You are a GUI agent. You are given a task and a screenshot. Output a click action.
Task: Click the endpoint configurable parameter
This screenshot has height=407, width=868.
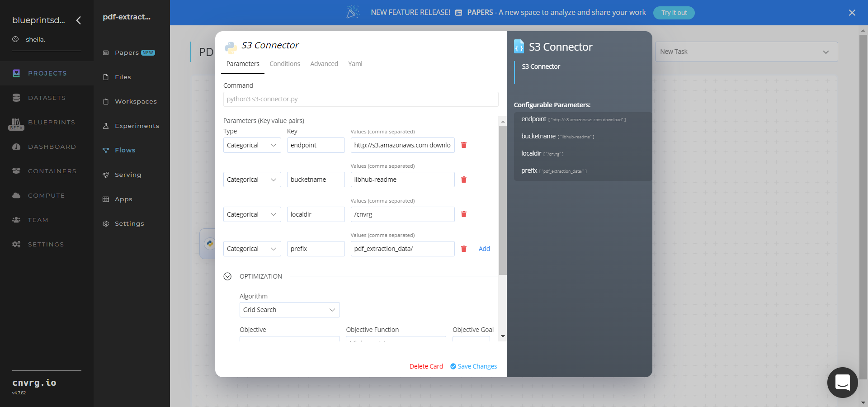(x=574, y=119)
